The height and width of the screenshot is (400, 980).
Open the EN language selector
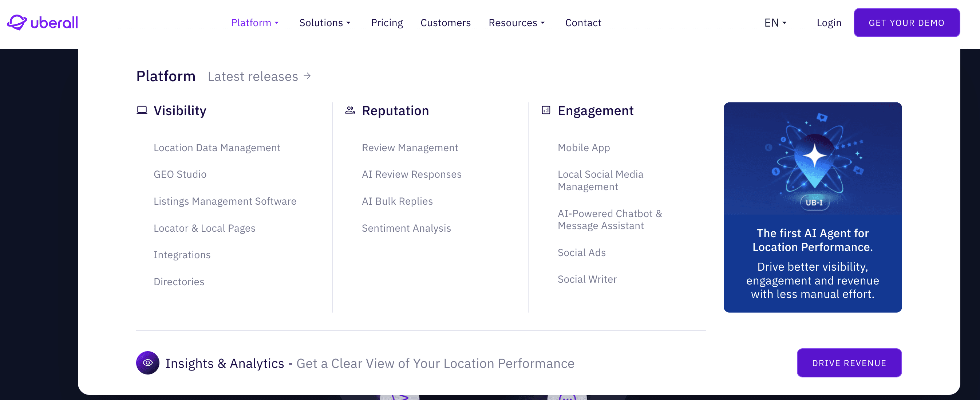[775, 23]
